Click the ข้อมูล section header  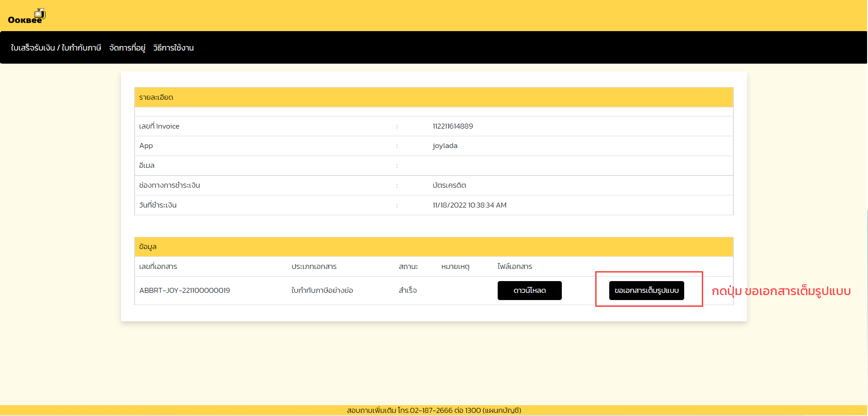(x=148, y=247)
